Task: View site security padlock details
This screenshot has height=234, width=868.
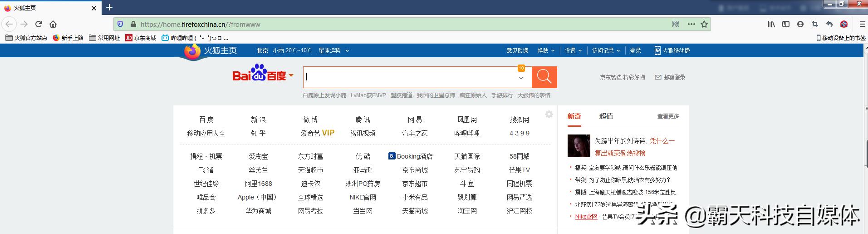Action: (x=133, y=24)
